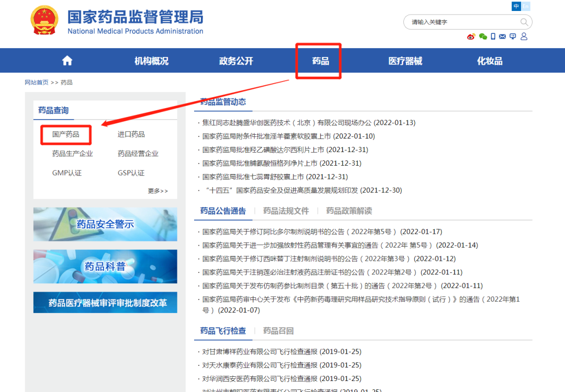Open the GMP认证 query link
Screen dimensions: 565x392
[67, 173]
